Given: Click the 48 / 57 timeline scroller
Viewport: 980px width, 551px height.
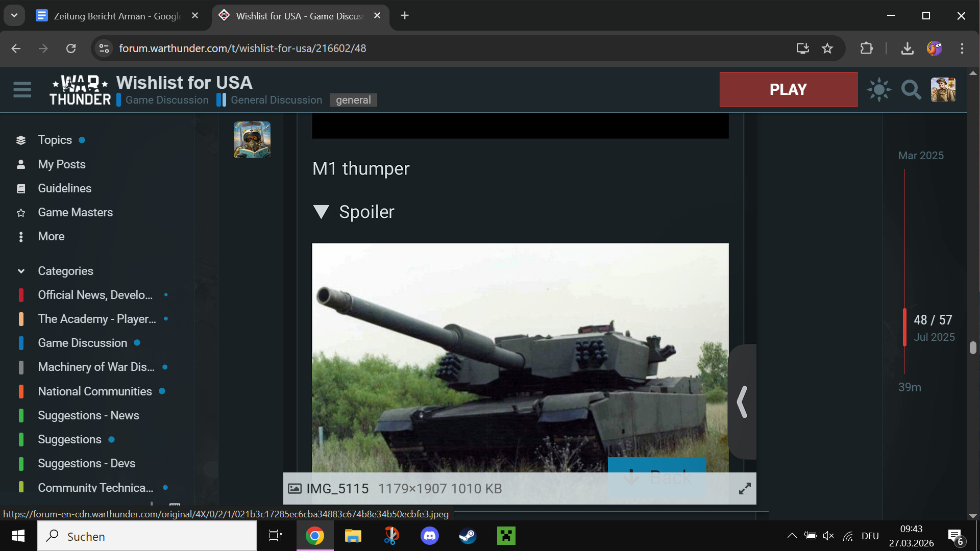Looking at the screenshot, I should pos(933,320).
